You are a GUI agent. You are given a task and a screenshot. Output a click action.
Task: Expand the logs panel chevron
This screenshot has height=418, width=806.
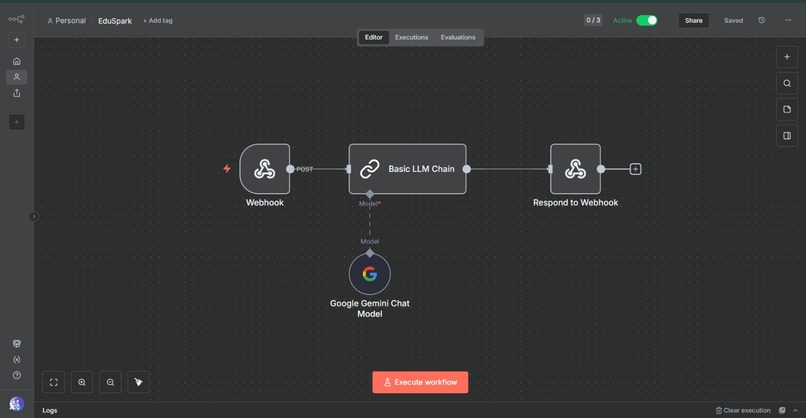click(x=795, y=410)
